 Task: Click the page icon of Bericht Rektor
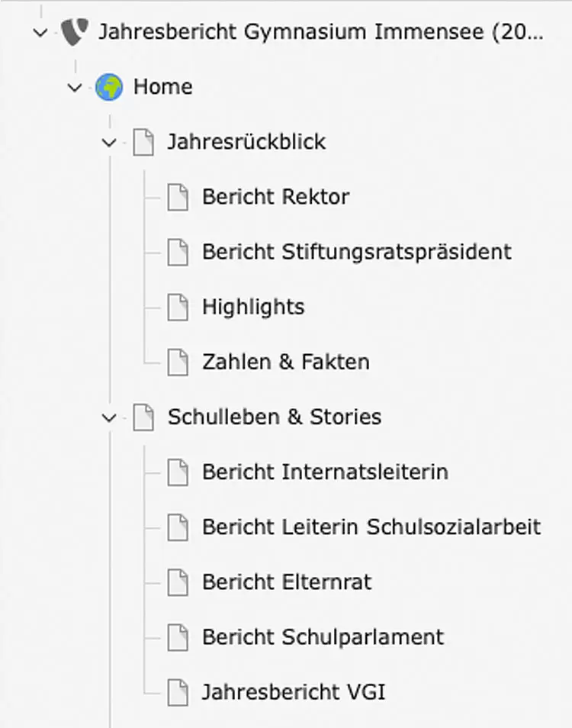pyautogui.click(x=178, y=198)
